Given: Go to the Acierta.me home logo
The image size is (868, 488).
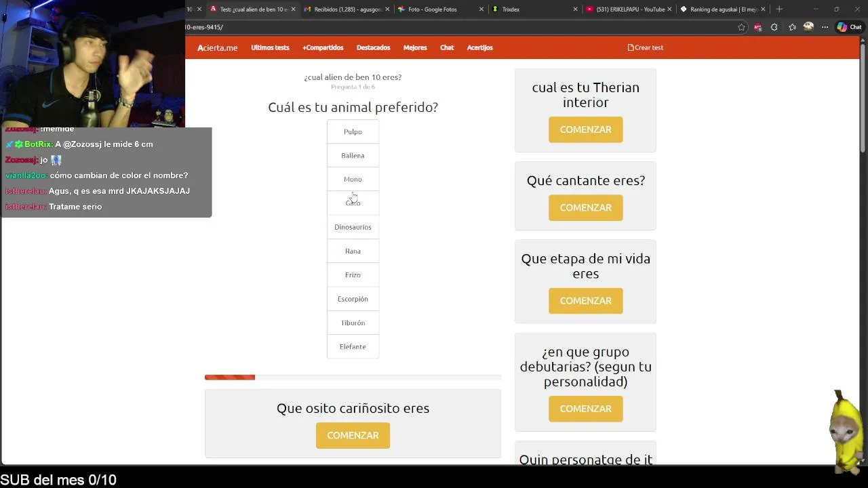Looking at the screenshot, I should (x=217, y=47).
